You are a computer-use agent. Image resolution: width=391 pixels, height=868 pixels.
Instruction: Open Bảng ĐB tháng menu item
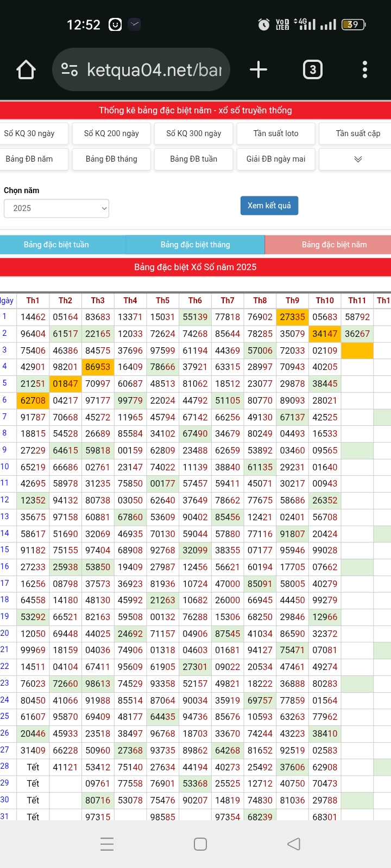[111, 159]
